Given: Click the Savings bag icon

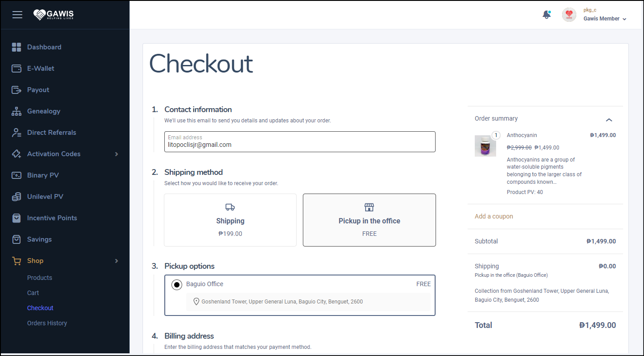Looking at the screenshot, I should click(16, 239).
